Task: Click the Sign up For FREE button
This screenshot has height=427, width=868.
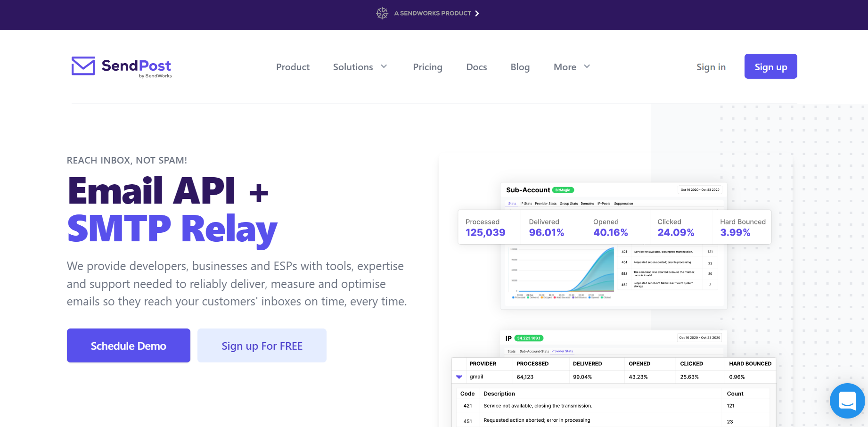Action: pos(262,345)
